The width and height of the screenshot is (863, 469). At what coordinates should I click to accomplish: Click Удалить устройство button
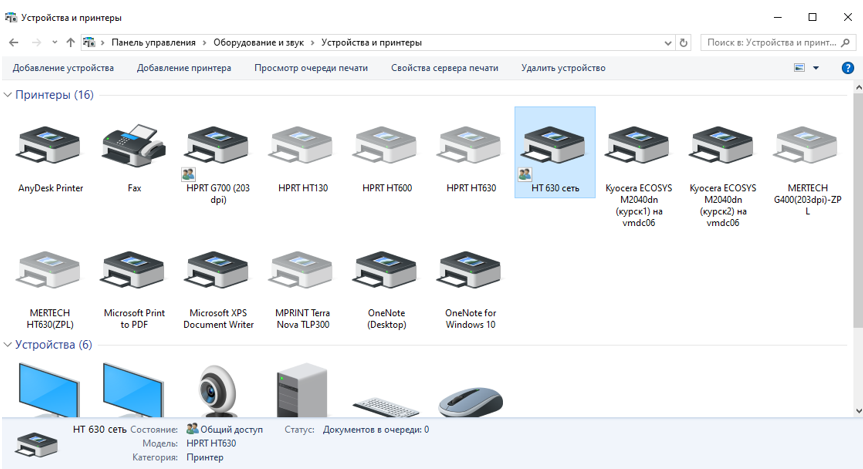(563, 68)
